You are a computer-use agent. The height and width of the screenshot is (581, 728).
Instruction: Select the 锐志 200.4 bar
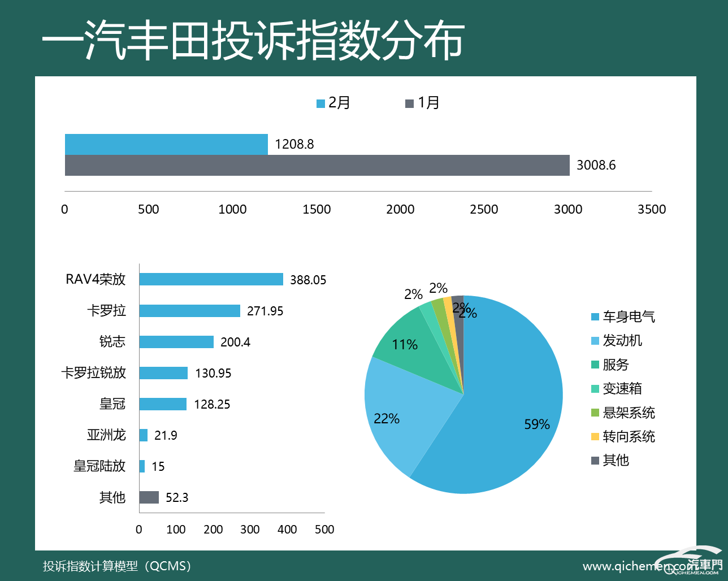click(x=176, y=342)
